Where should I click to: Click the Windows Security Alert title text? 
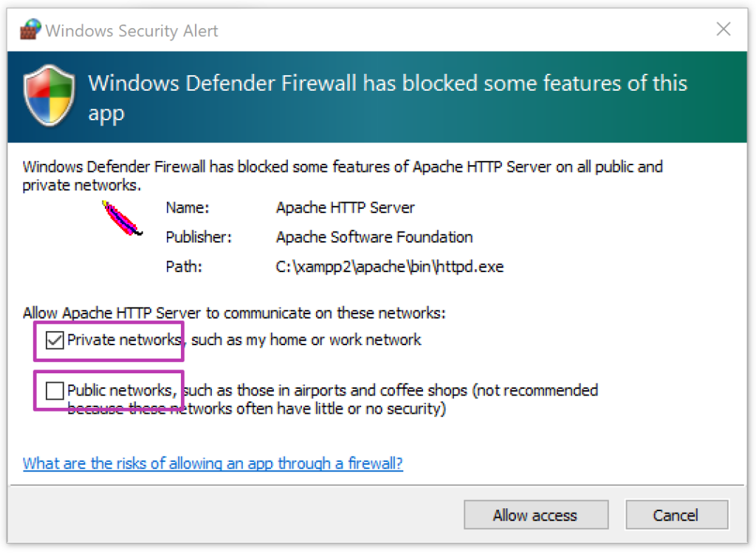tap(132, 30)
